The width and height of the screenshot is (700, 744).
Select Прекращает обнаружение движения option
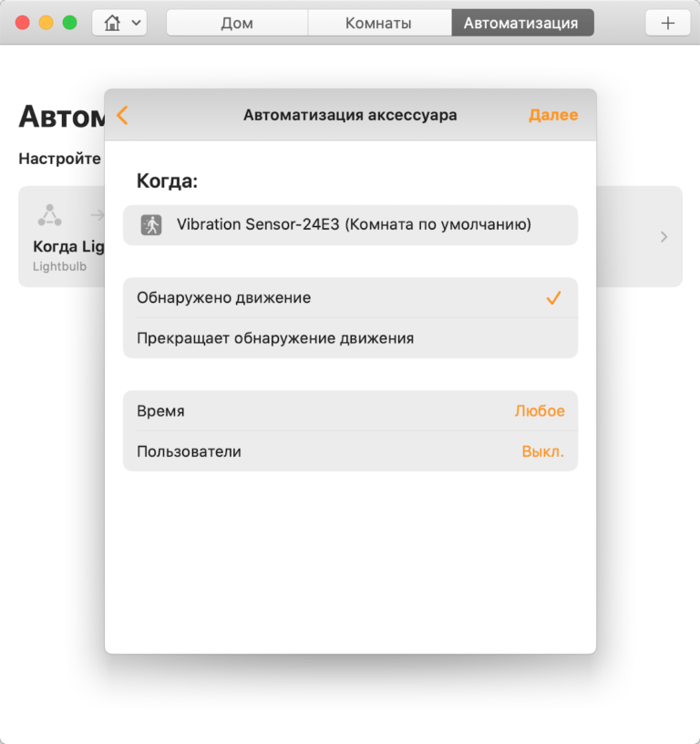coord(350,338)
